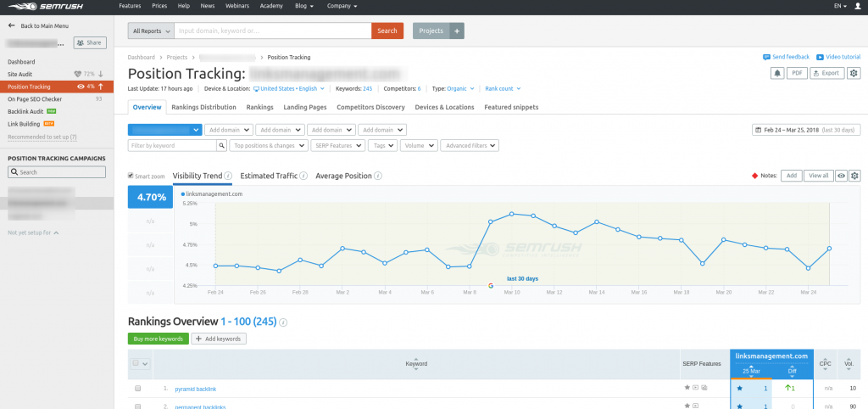The height and width of the screenshot is (409, 868).
Task: Click the magnifier icon next to keyword filter
Action: click(x=221, y=145)
